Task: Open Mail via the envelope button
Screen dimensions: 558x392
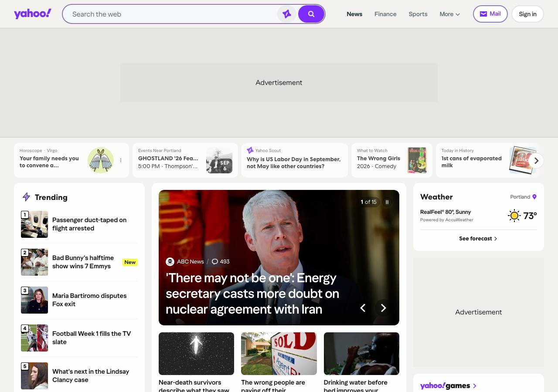Action: pos(490,14)
